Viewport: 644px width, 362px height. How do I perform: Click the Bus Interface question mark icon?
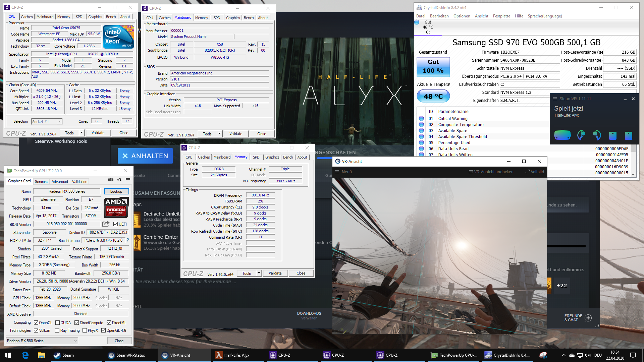coord(128,240)
